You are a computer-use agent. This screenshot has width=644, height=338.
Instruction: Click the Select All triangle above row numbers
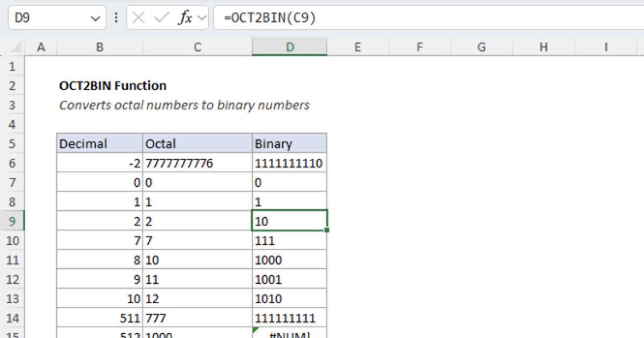point(16,47)
